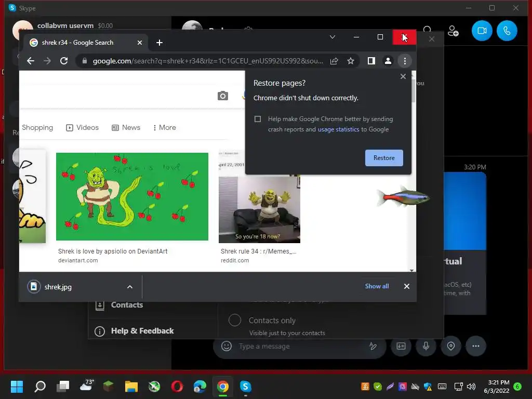
Task: Open Help & Feedback in Skype settings
Action: 134,331
